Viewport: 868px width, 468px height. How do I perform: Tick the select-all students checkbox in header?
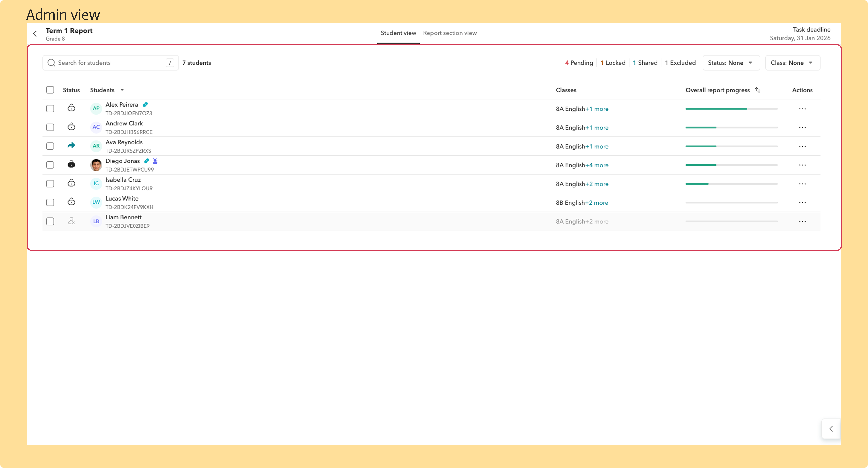click(50, 90)
